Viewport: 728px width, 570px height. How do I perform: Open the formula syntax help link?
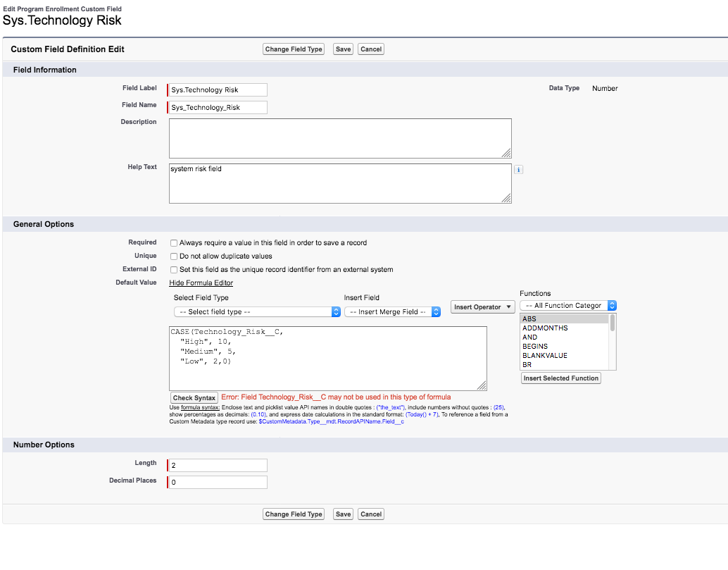[200, 408]
